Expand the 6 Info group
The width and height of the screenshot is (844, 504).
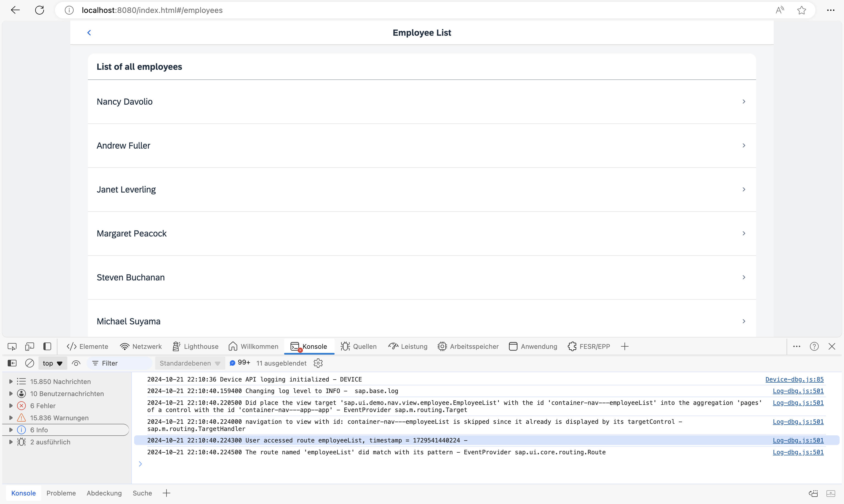10,430
